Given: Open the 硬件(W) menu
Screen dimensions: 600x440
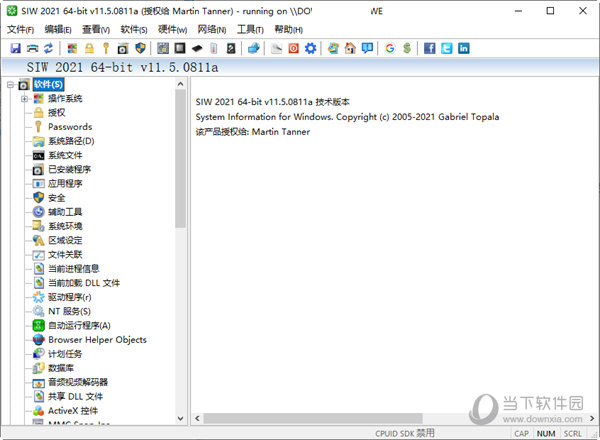Looking at the screenshot, I should (x=173, y=29).
